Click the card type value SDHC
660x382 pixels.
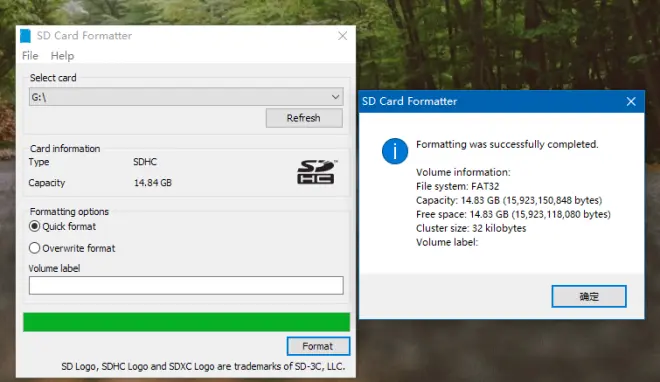[145, 162]
